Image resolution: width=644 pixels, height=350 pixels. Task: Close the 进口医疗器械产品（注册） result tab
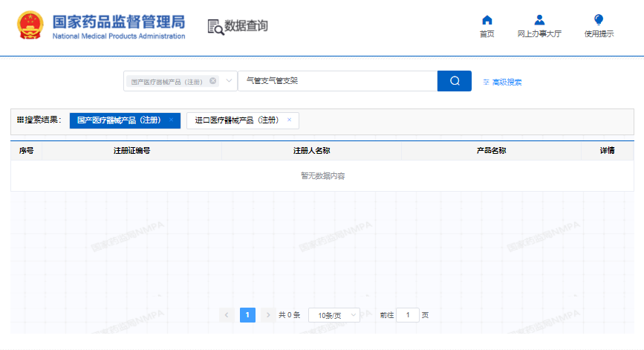(x=290, y=120)
